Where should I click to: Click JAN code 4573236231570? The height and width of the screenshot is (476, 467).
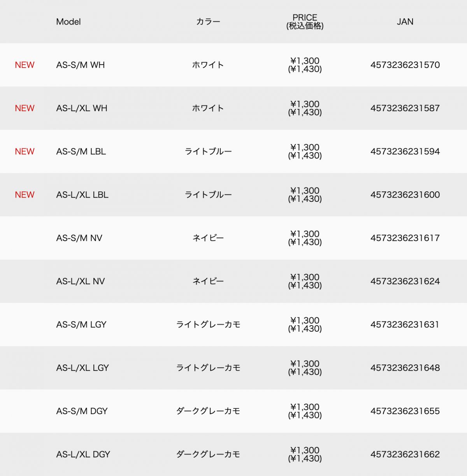tap(405, 65)
